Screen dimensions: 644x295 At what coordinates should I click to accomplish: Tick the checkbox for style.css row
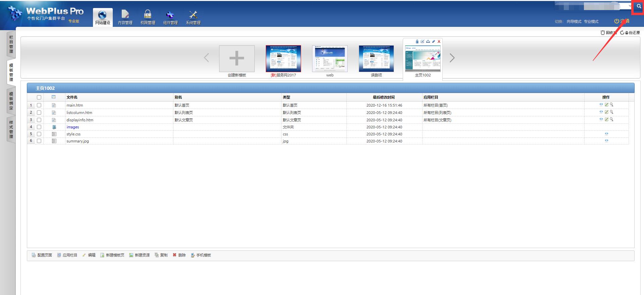[x=39, y=134]
